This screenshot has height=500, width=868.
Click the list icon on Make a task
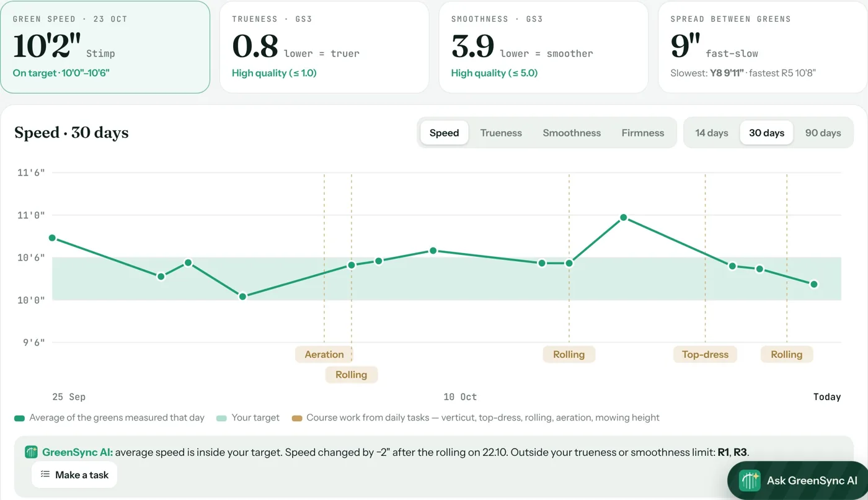click(45, 475)
